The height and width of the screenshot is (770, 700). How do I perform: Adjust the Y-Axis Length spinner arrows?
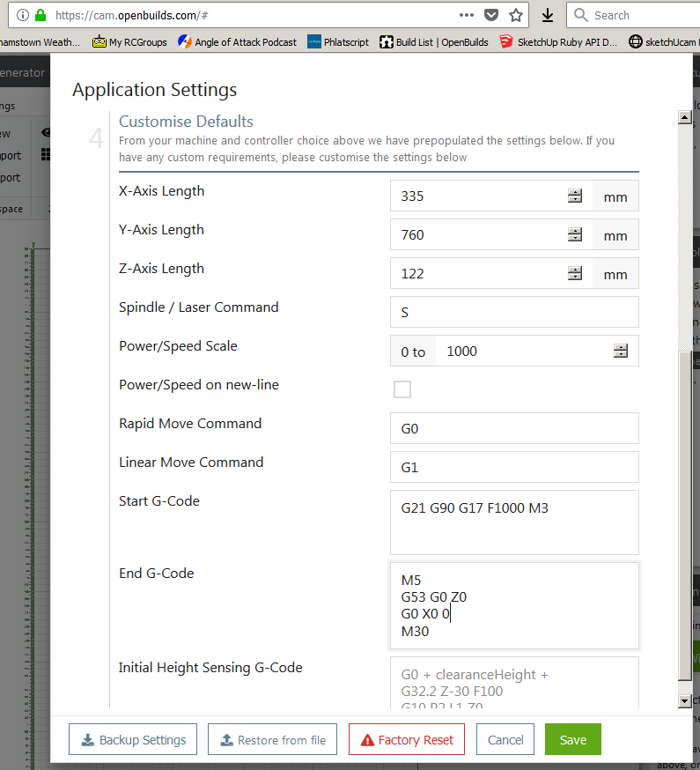(575, 234)
